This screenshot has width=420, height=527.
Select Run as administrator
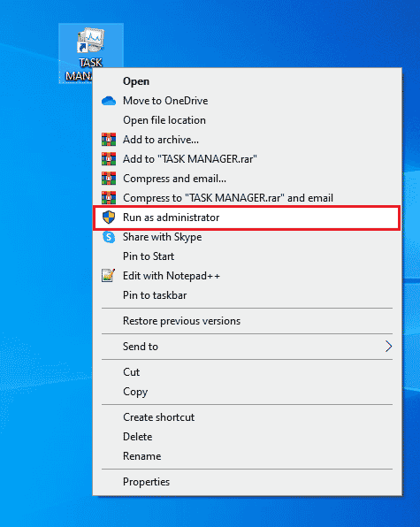point(248,218)
